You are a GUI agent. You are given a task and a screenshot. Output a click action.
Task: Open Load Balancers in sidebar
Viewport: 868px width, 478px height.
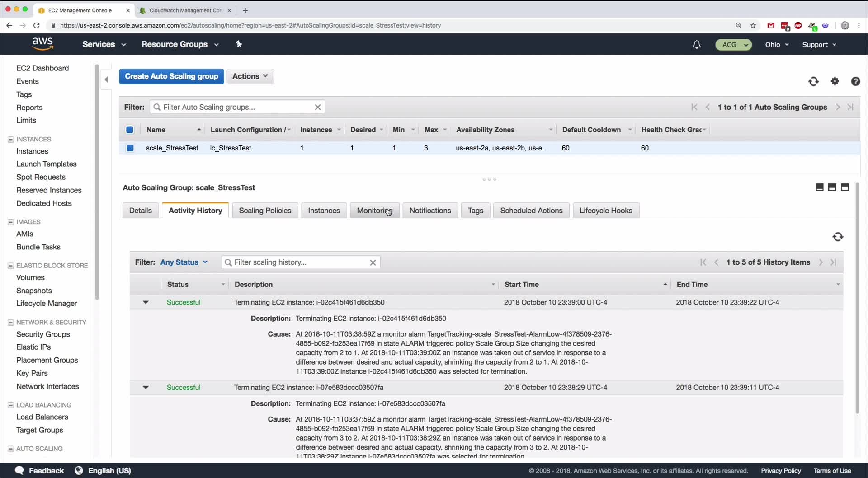42,417
